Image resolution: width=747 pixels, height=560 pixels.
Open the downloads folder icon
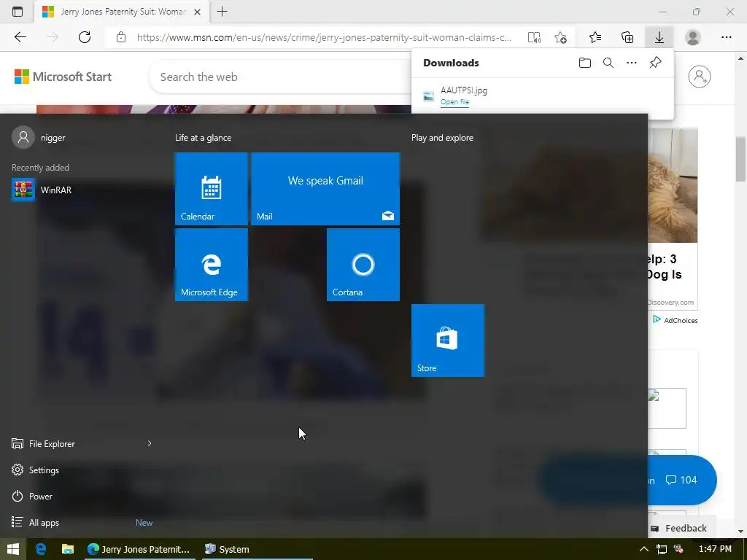pos(585,63)
